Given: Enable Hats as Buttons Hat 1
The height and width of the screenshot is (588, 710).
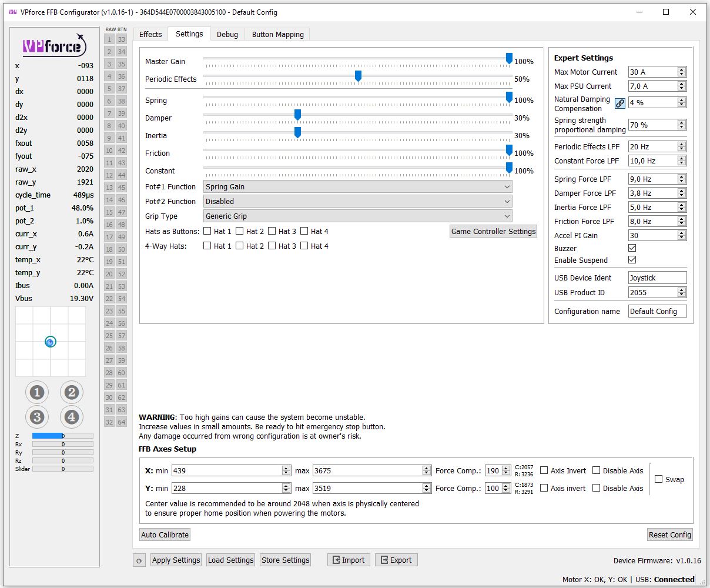Looking at the screenshot, I should coord(207,231).
